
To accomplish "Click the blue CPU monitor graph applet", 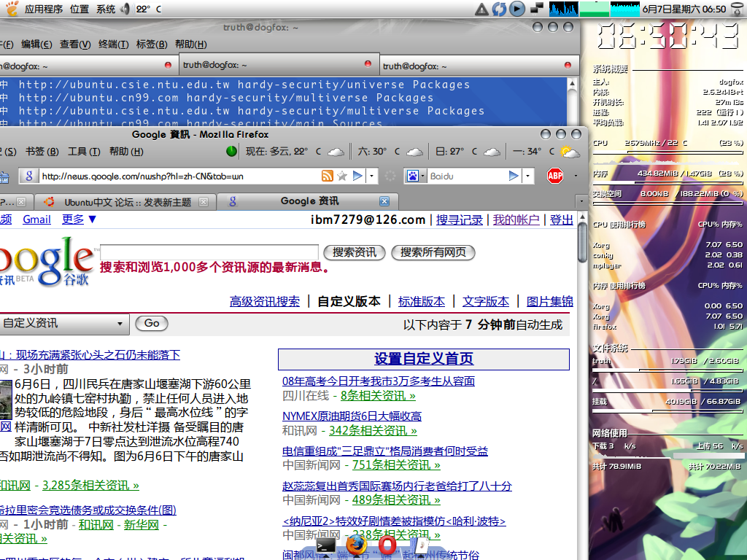I will (x=564, y=9).
